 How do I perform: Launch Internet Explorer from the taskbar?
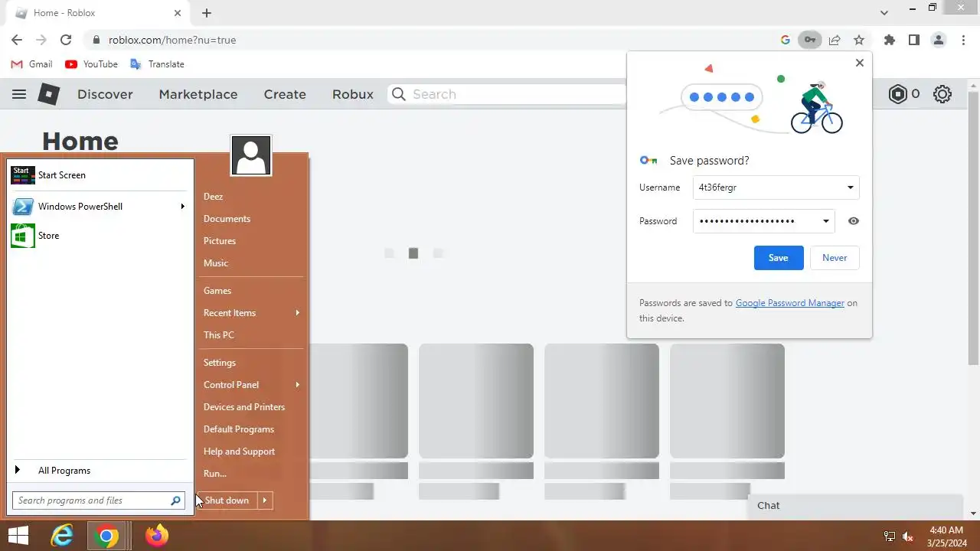click(61, 536)
